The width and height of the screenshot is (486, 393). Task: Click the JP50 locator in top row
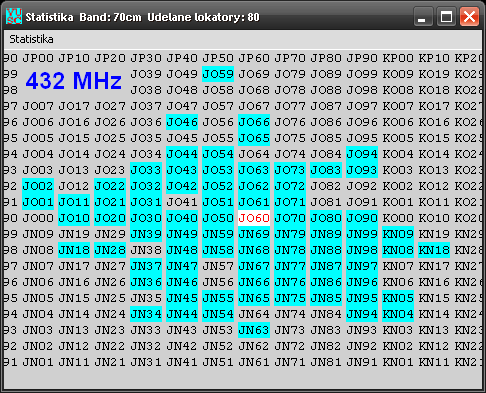click(218, 58)
